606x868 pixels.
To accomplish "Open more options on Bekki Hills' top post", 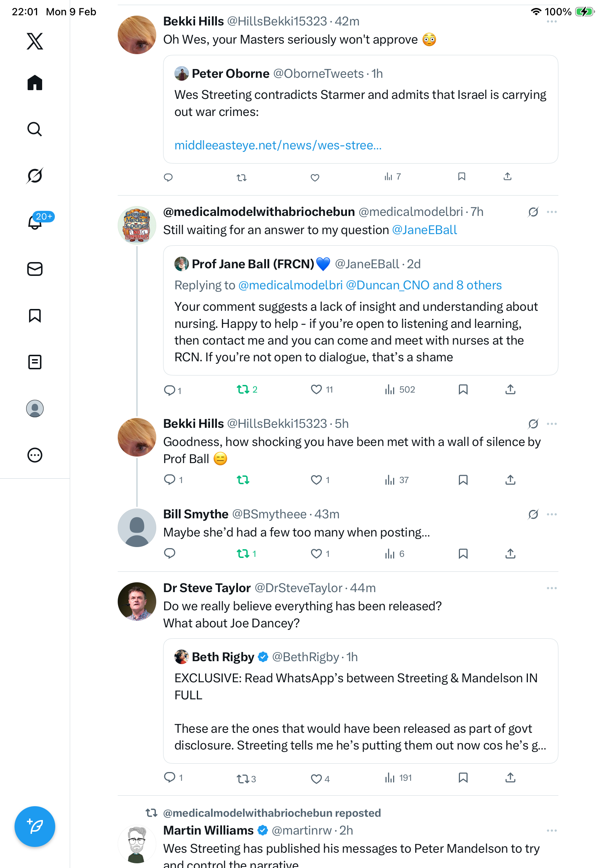I will coord(552,21).
